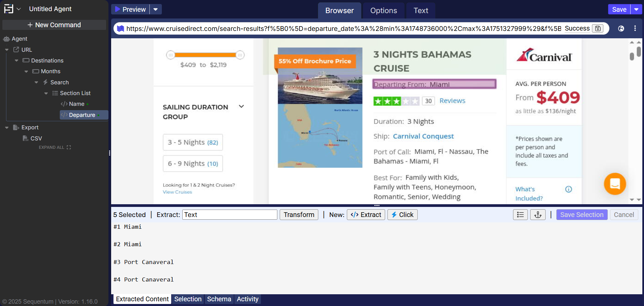644x306 pixels.
Task: Open the Save button dropdown arrow
Action: pyautogui.click(x=636, y=9)
